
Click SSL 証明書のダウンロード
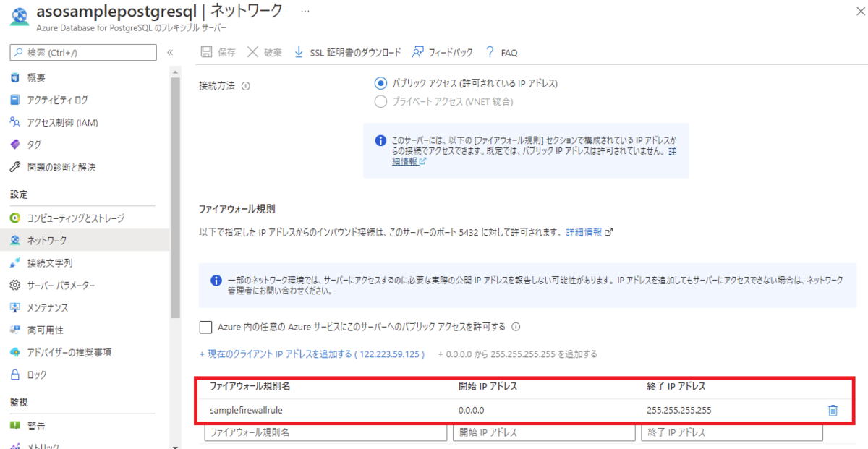click(x=347, y=52)
